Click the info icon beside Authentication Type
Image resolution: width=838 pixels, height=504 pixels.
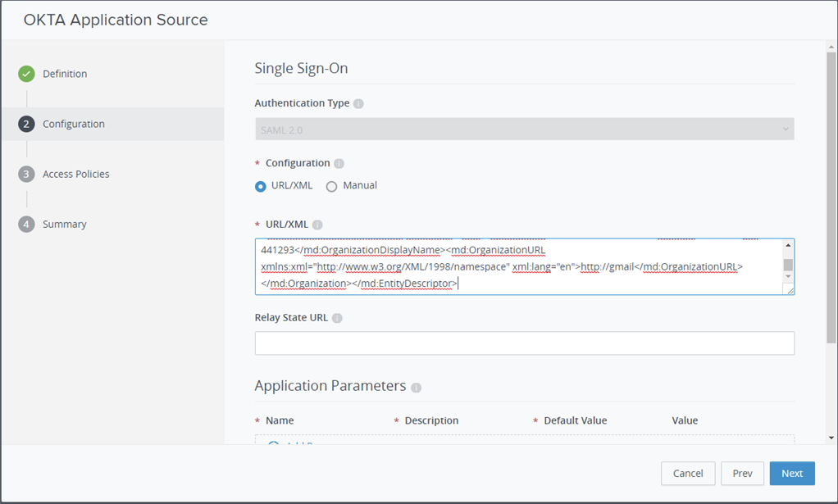(358, 104)
